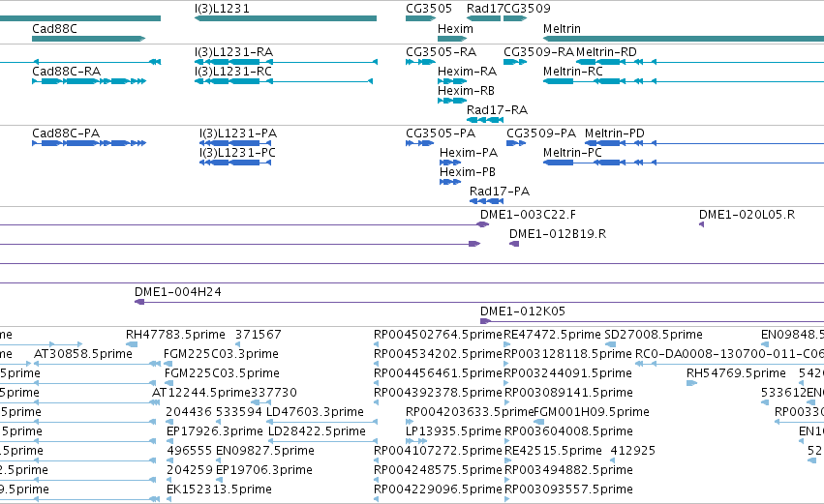This screenshot has height=504, width=824.
Task: Select the LD47603.3prime EST label
Action: point(315,412)
